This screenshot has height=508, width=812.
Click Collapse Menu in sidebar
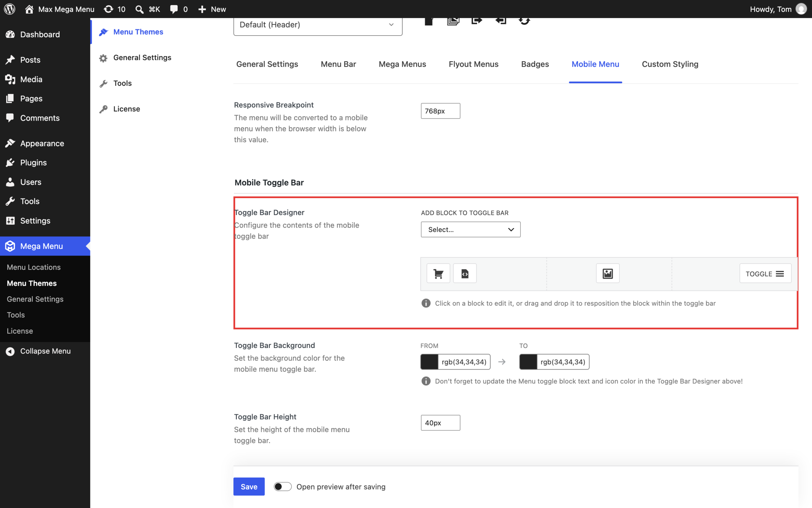(x=45, y=351)
